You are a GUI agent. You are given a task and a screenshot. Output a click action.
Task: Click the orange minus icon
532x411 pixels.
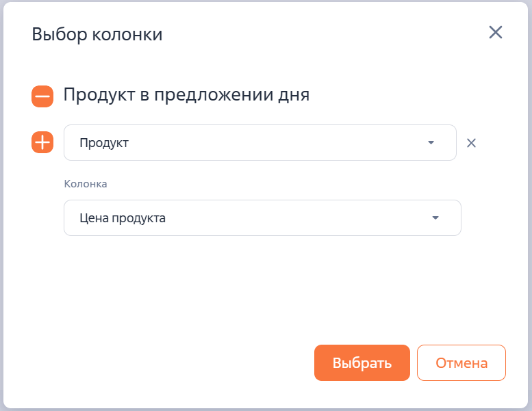[x=42, y=96]
